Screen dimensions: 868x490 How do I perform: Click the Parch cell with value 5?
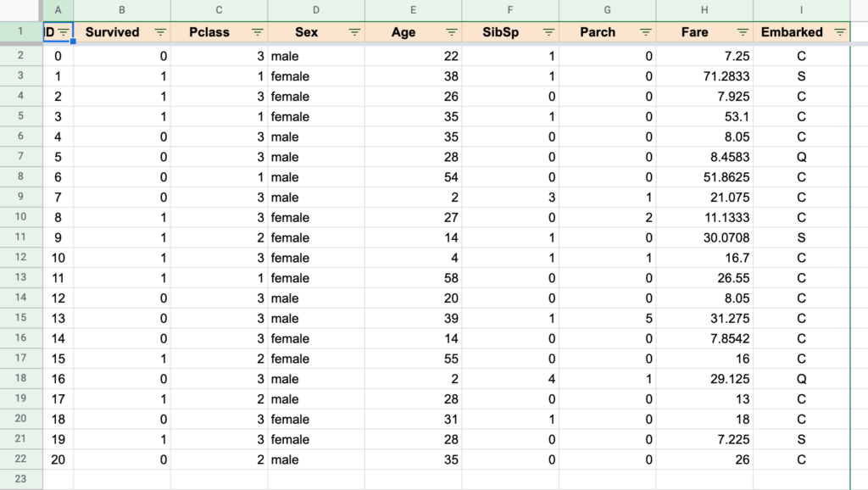607,319
